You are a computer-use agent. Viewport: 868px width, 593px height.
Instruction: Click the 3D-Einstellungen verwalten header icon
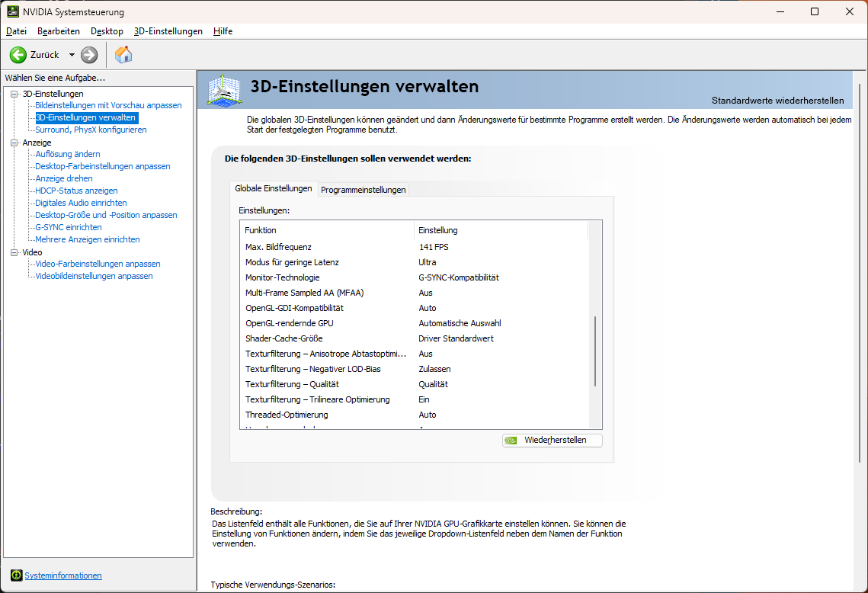223,90
